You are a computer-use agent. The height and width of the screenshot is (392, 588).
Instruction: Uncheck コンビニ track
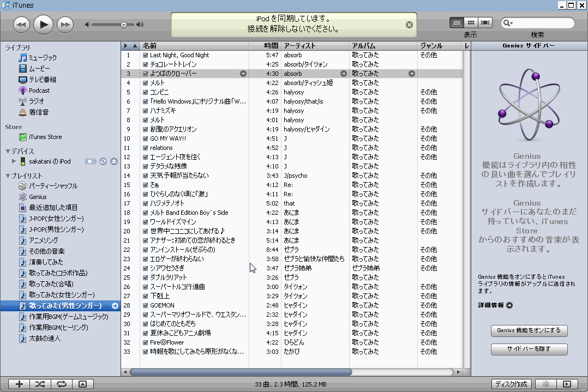[x=145, y=92]
